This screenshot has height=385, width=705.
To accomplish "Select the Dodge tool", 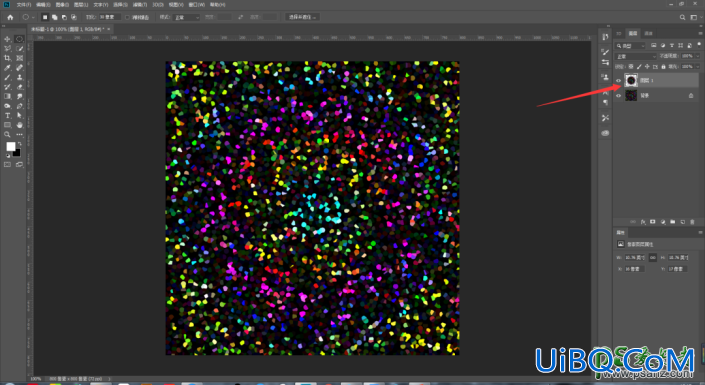I will tap(7, 106).
